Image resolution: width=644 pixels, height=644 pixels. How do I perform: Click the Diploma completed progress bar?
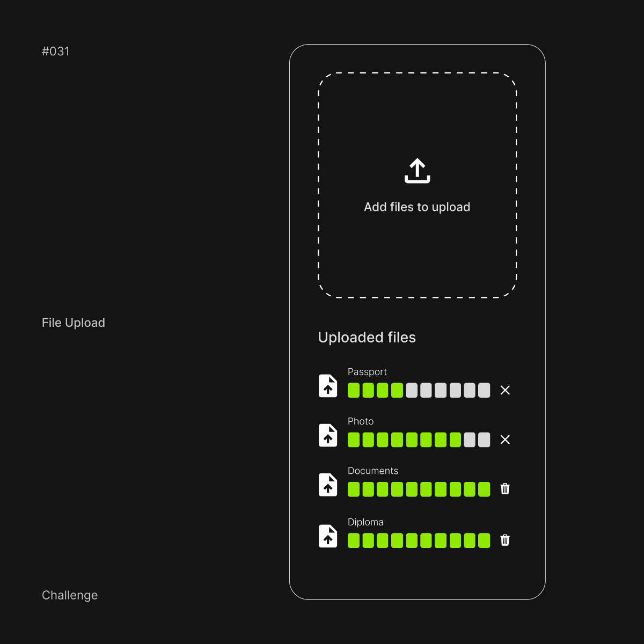(419, 540)
